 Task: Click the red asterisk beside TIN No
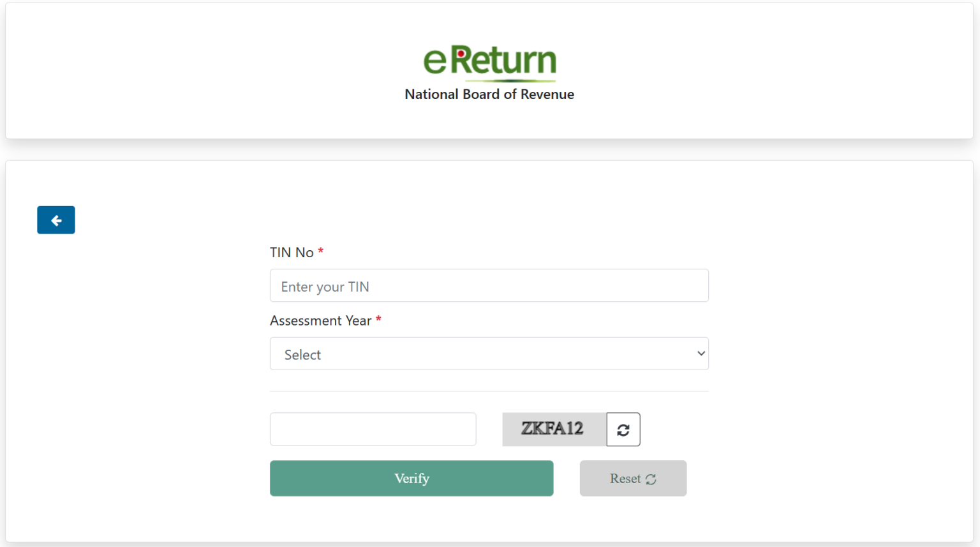(x=320, y=251)
